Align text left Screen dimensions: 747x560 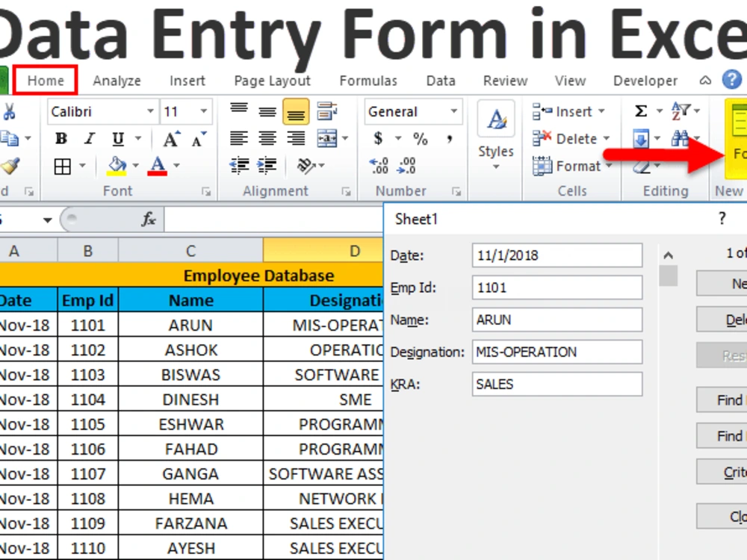click(x=239, y=139)
